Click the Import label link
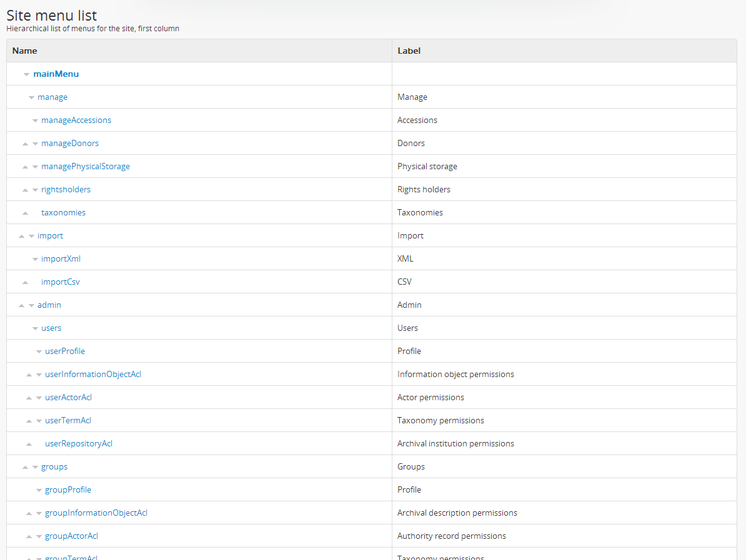Viewport: 746px width, 560px height. point(410,235)
